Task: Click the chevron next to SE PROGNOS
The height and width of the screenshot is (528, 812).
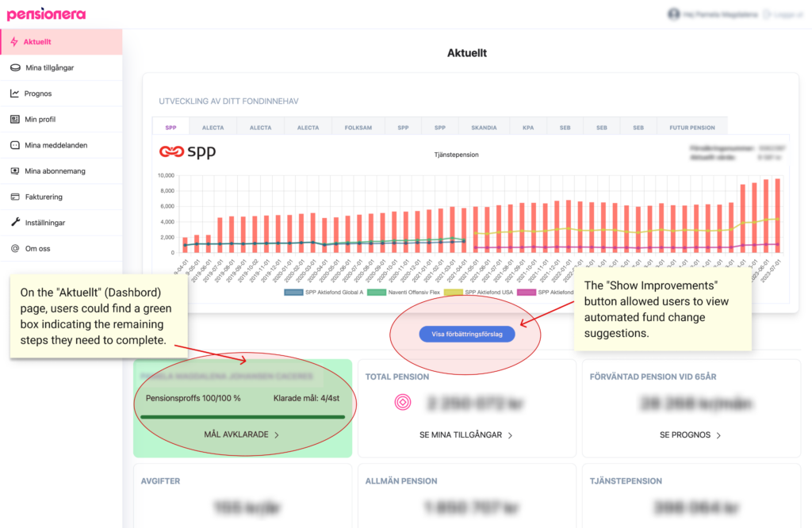Action: 718,436
